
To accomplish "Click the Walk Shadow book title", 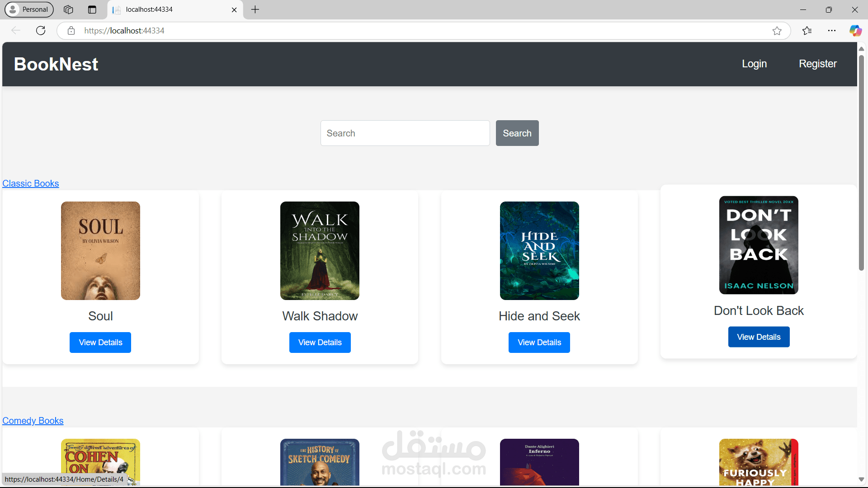I will pos(320,316).
